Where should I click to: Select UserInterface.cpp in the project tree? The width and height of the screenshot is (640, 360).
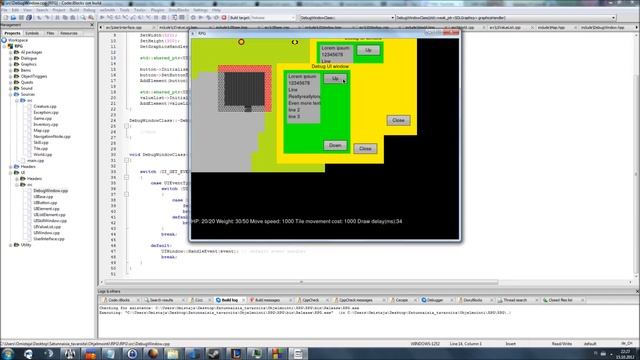49,239
